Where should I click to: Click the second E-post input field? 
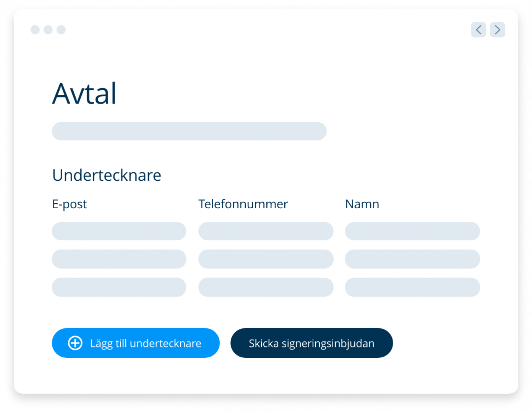[119, 259]
